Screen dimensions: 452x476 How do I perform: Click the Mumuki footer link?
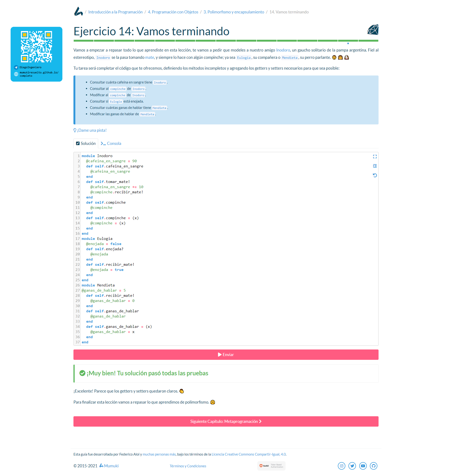(x=109, y=466)
